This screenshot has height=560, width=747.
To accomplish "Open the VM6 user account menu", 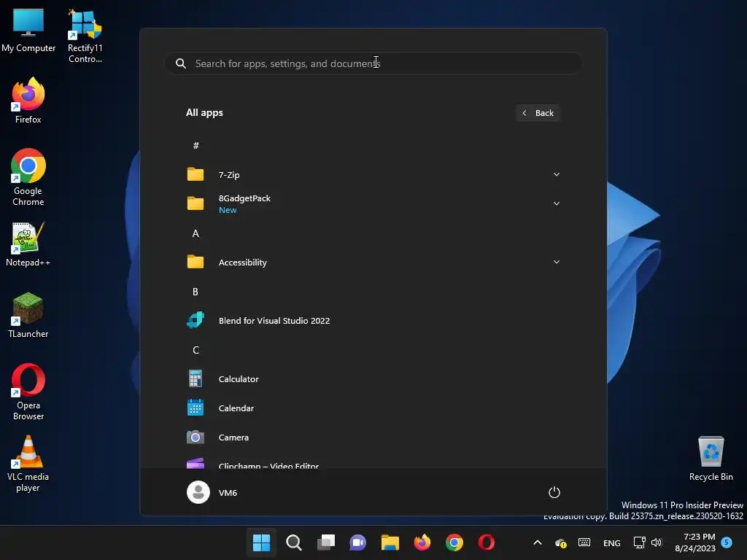I will tap(212, 492).
